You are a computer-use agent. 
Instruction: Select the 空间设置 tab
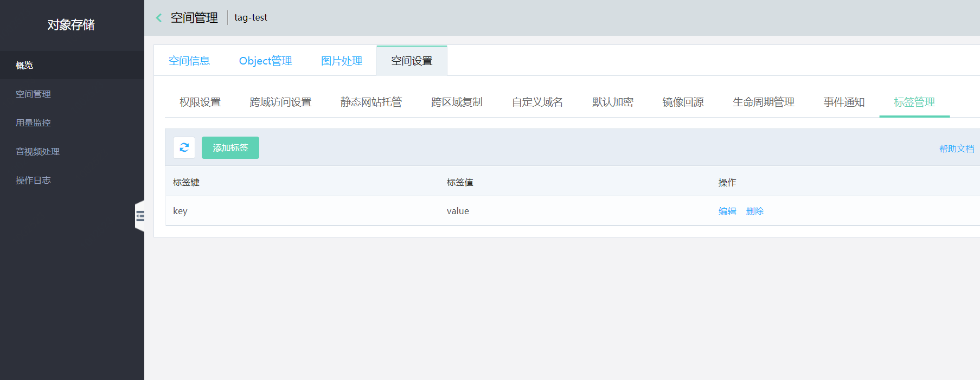pos(412,61)
